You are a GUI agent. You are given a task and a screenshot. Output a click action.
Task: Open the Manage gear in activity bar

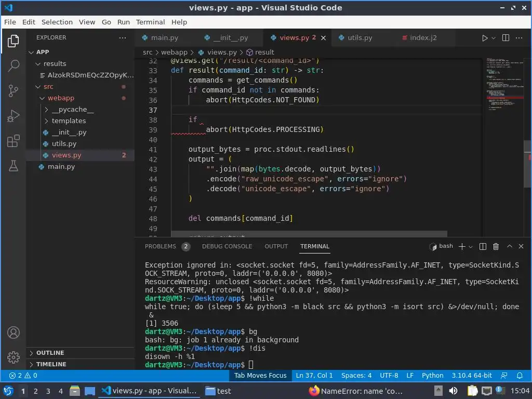coord(13,357)
